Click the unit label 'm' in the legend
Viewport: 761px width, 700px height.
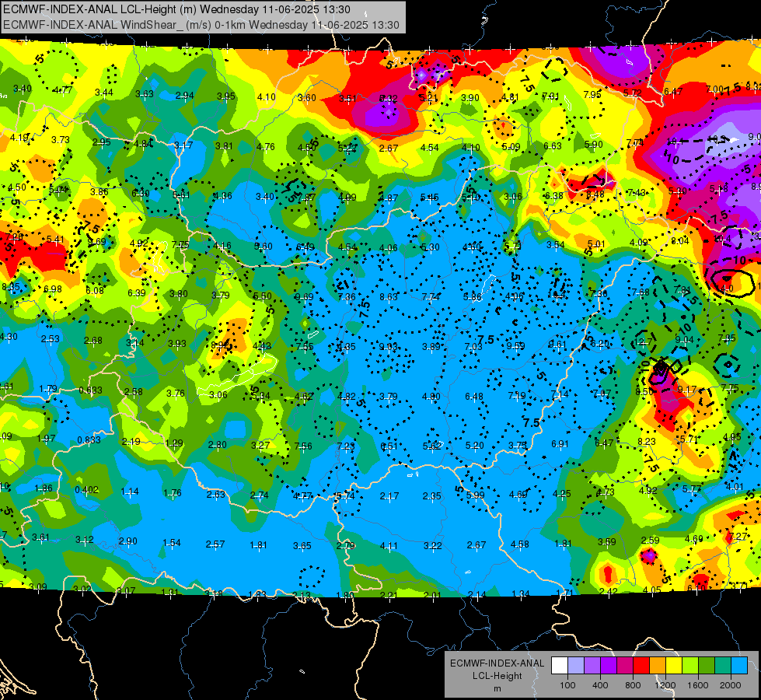pos(497,689)
